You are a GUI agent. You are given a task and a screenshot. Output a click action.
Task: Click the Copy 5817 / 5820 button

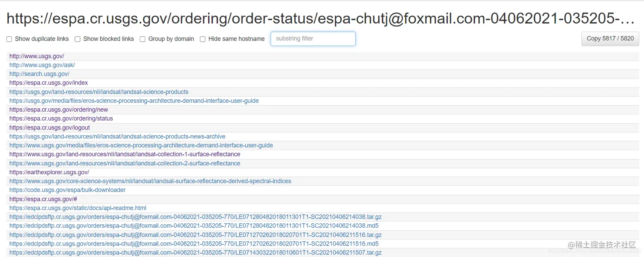[x=610, y=39]
